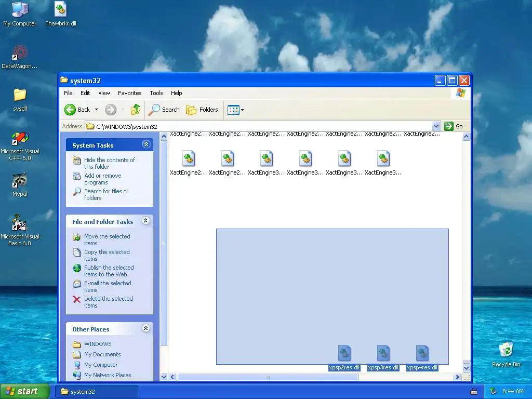Click E-mail the selected items

point(107,286)
